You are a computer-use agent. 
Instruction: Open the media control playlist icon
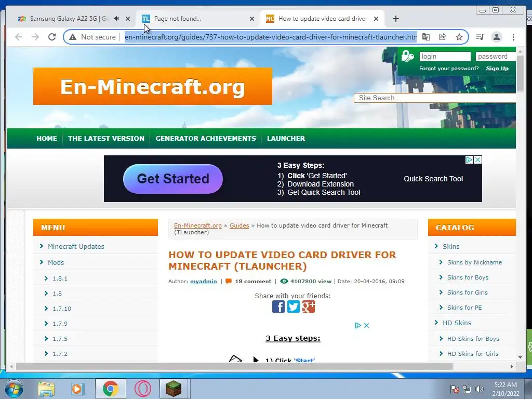pyautogui.click(x=480, y=37)
